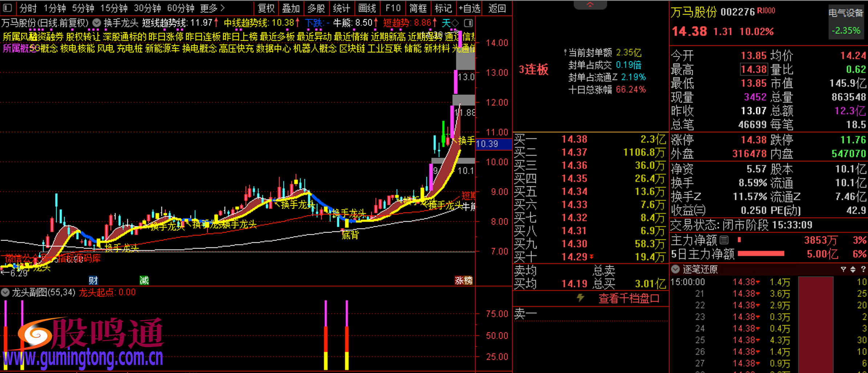Image resolution: width=868 pixels, height=373 pixels.
Task: Open the 逐笔还原 dropdown circle
Action: pyautogui.click(x=675, y=269)
